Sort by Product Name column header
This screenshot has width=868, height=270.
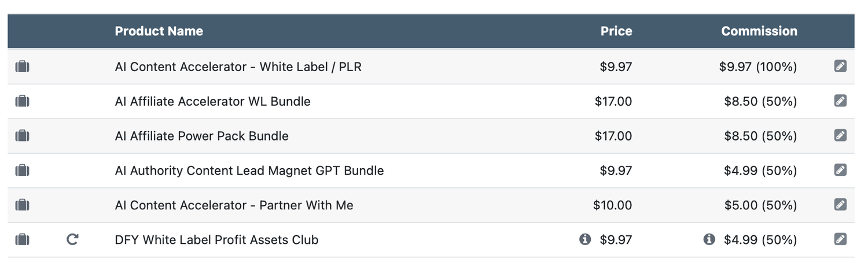tap(159, 31)
